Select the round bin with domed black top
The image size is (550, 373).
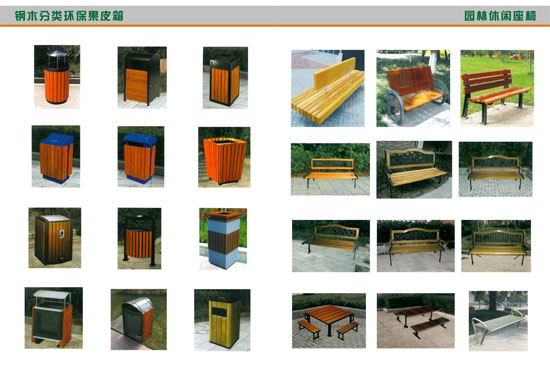(57, 76)
